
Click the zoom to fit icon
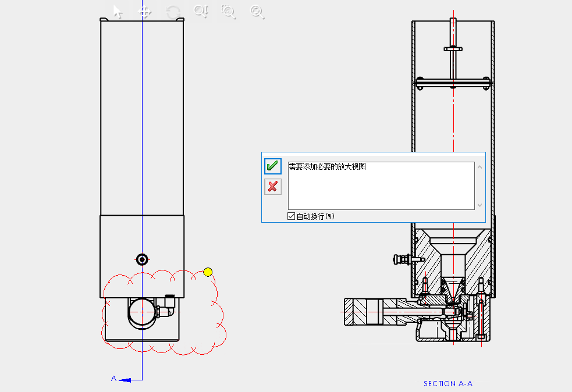click(257, 11)
